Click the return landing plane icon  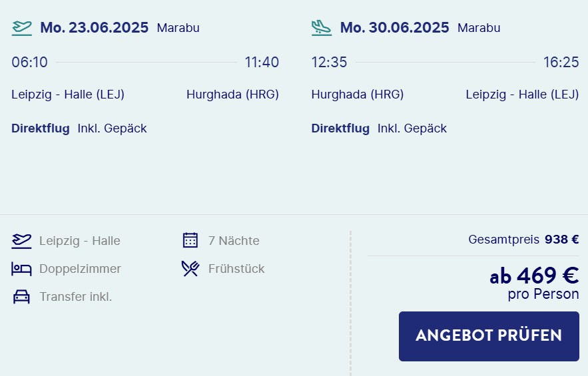tap(322, 28)
